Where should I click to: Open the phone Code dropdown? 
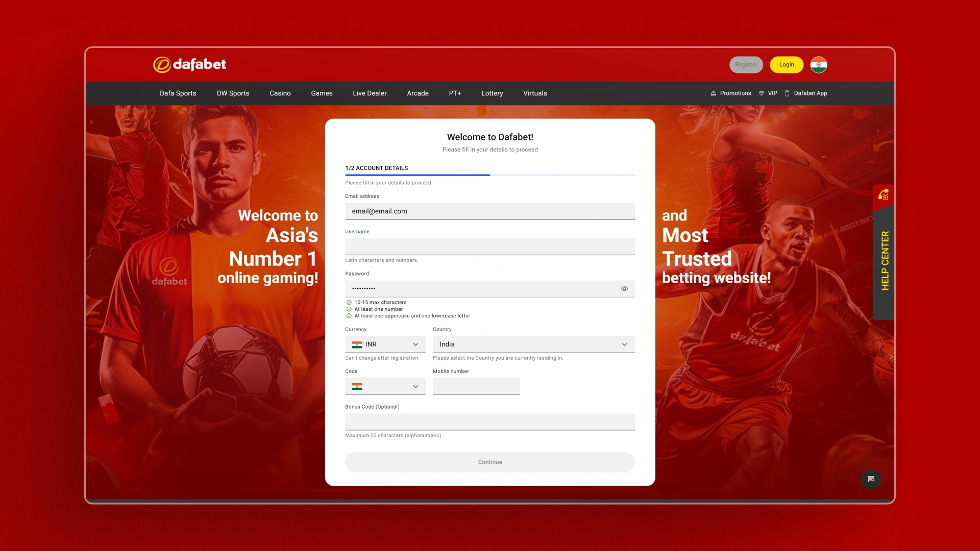point(385,387)
